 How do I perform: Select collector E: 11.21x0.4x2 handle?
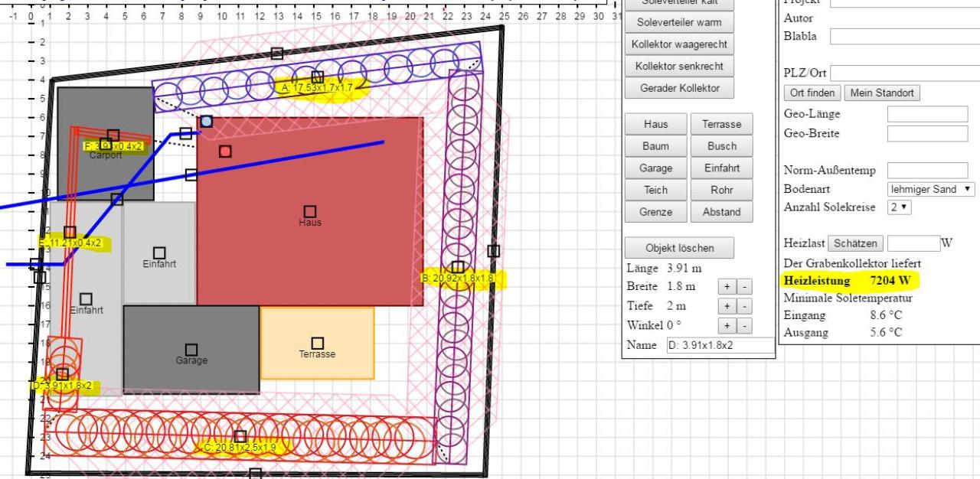(70, 232)
